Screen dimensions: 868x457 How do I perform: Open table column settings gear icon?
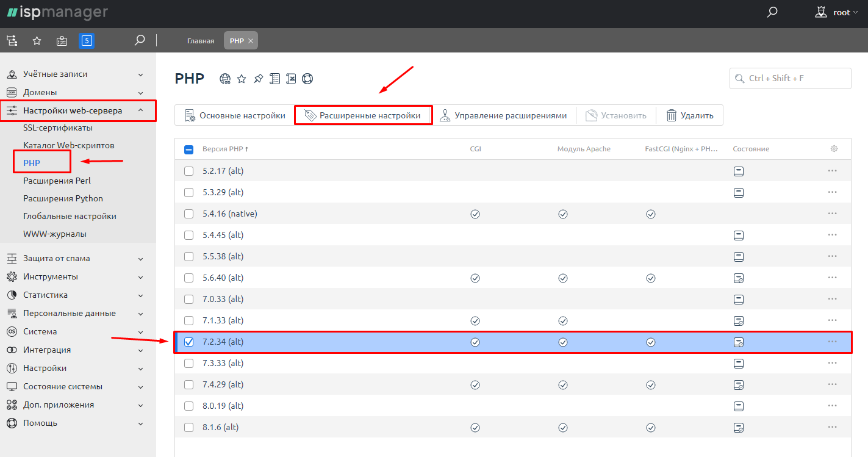click(x=834, y=149)
